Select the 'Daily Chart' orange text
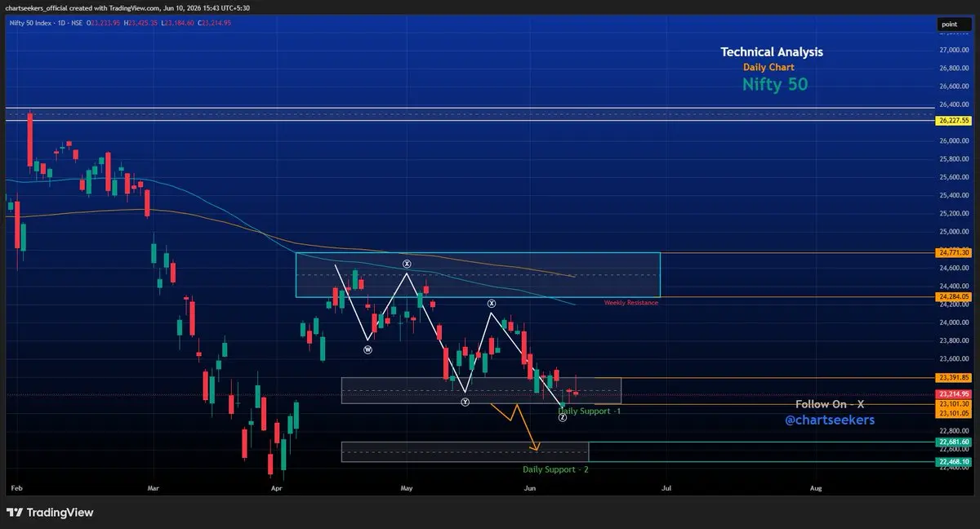980x529 pixels. pyautogui.click(x=768, y=67)
